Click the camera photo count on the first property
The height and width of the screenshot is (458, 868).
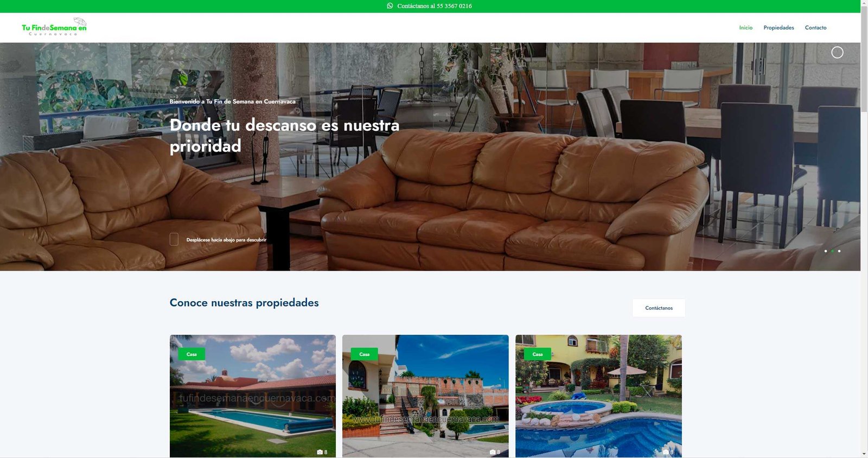(x=322, y=452)
